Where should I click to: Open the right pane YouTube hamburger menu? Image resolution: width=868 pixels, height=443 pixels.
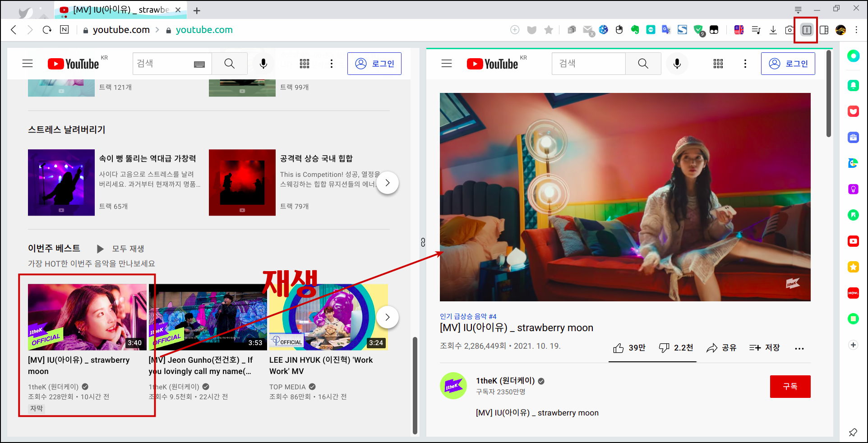click(447, 64)
